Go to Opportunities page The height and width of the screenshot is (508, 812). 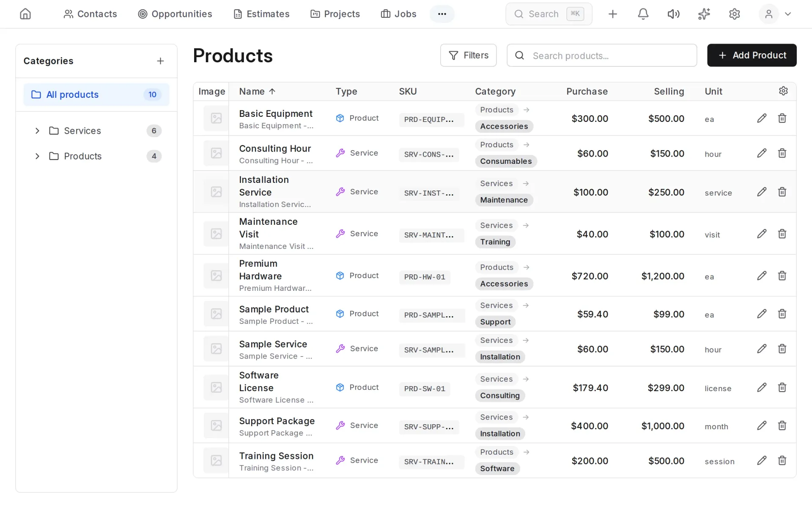point(175,14)
